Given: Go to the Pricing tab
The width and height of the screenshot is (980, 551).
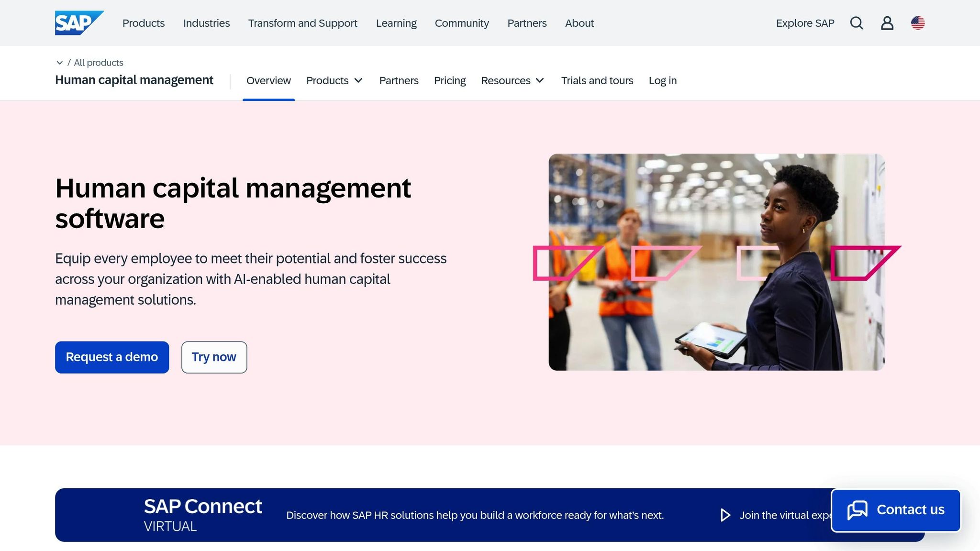Looking at the screenshot, I should pyautogui.click(x=450, y=80).
